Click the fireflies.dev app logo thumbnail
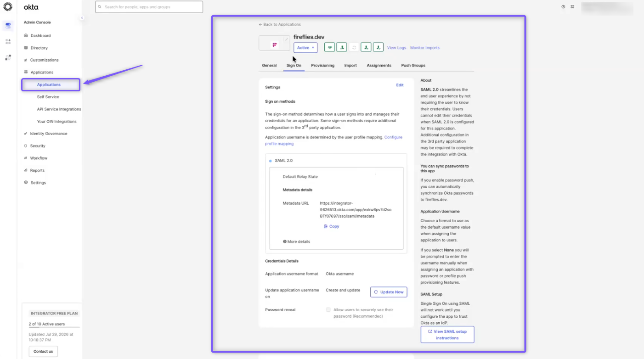Viewport: 644px width, 359px height. 274,44
